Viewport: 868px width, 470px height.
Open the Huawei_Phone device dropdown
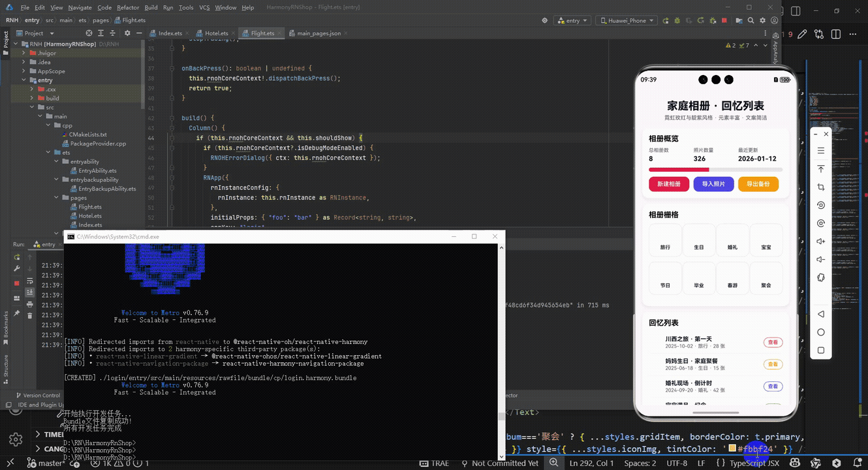pos(627,20)
